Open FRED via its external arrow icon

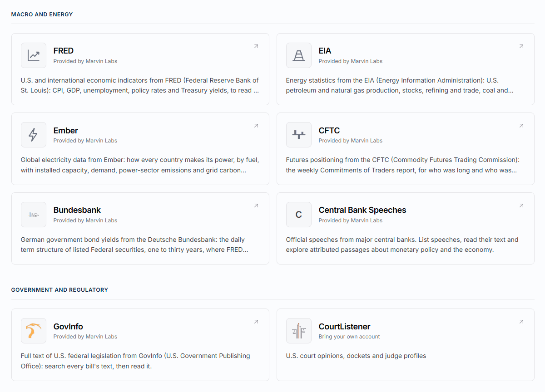point(256,46)
